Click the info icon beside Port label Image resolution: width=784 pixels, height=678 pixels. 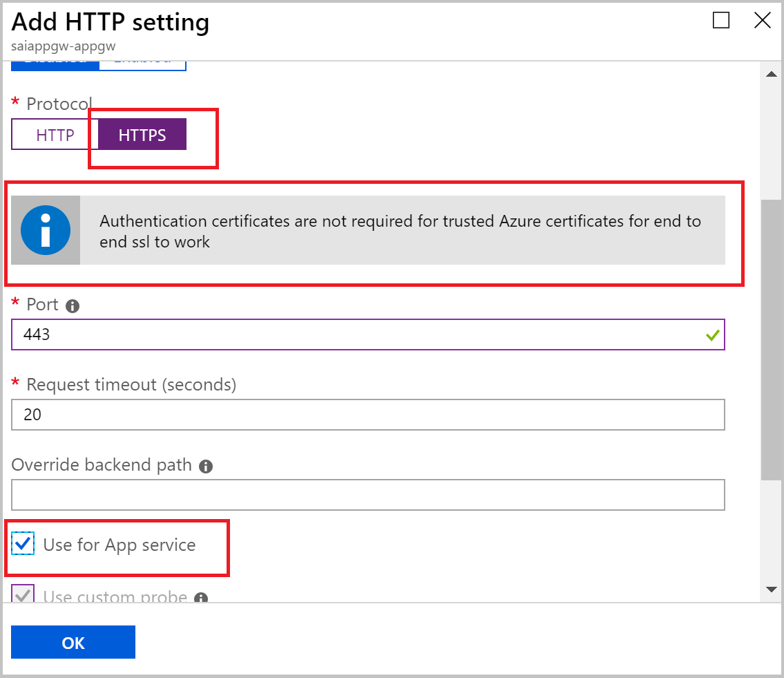click(x=73, y=306)
